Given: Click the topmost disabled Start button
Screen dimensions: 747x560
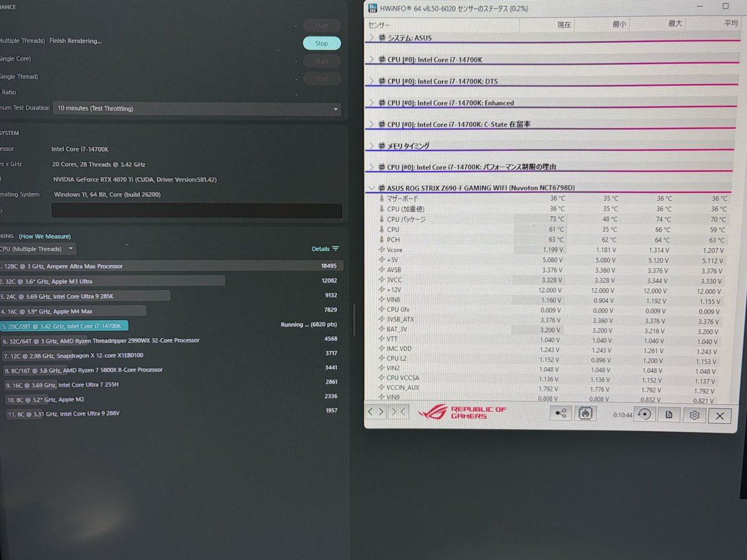Looking at the screenshot, I should (321, 26).
